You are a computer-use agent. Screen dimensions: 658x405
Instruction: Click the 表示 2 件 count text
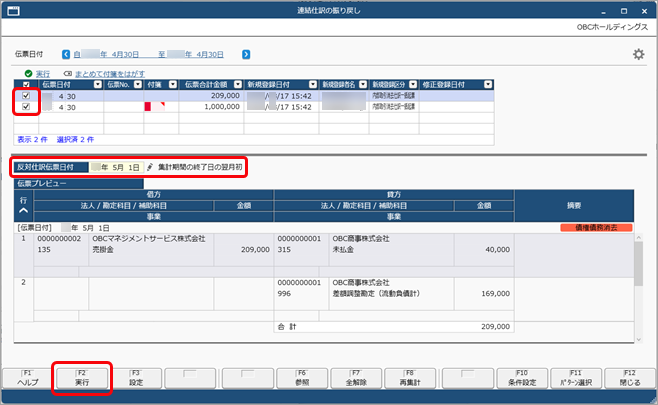[x=32, y=139]
